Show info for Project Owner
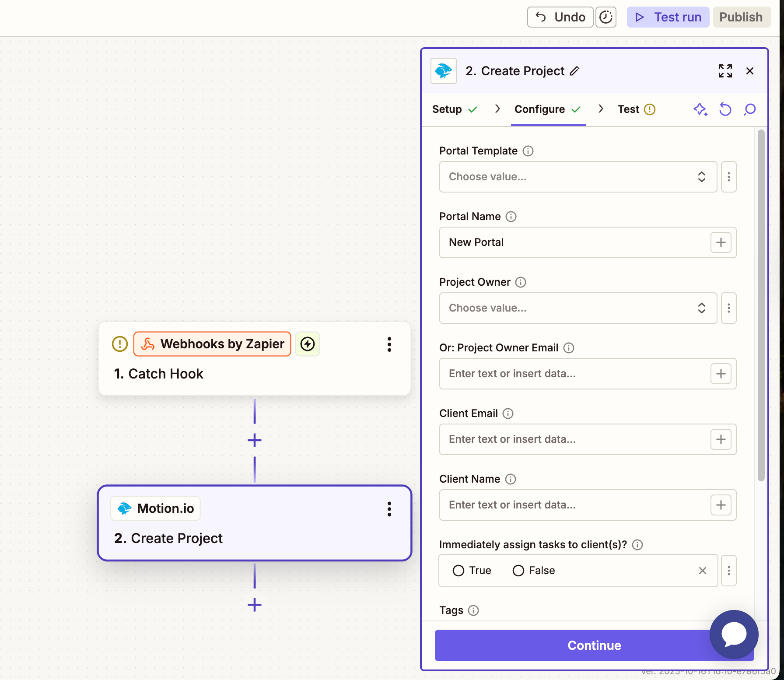 521,282
